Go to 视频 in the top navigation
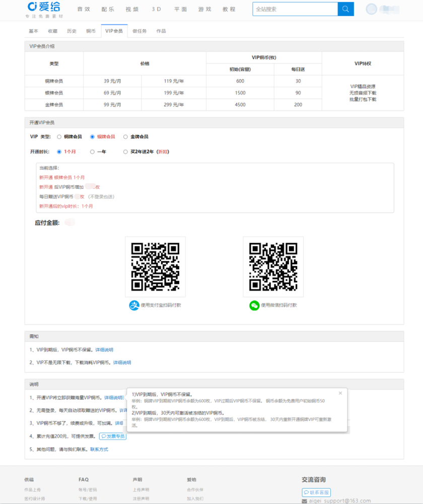 tap(132, 10)
